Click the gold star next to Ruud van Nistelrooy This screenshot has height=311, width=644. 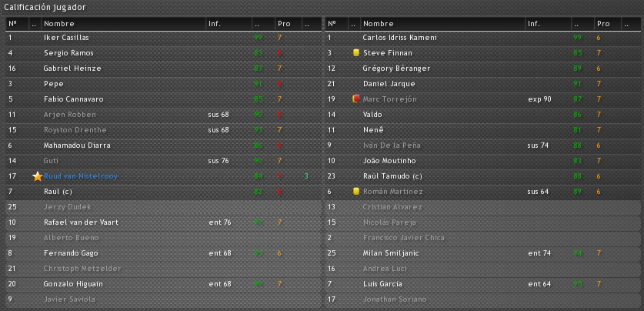pos(38,176)
